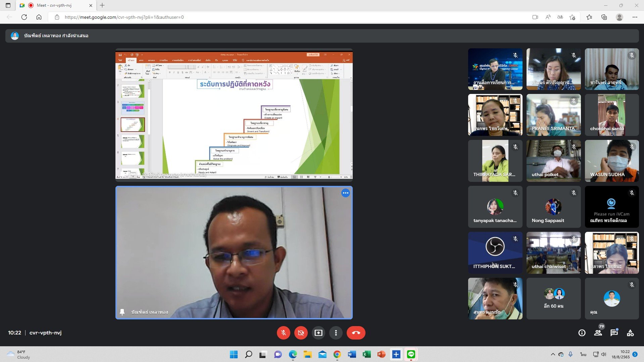Open meeting details info icon
Image resolution: width=644 pixels, height=362 pixels.
(582, 333)
